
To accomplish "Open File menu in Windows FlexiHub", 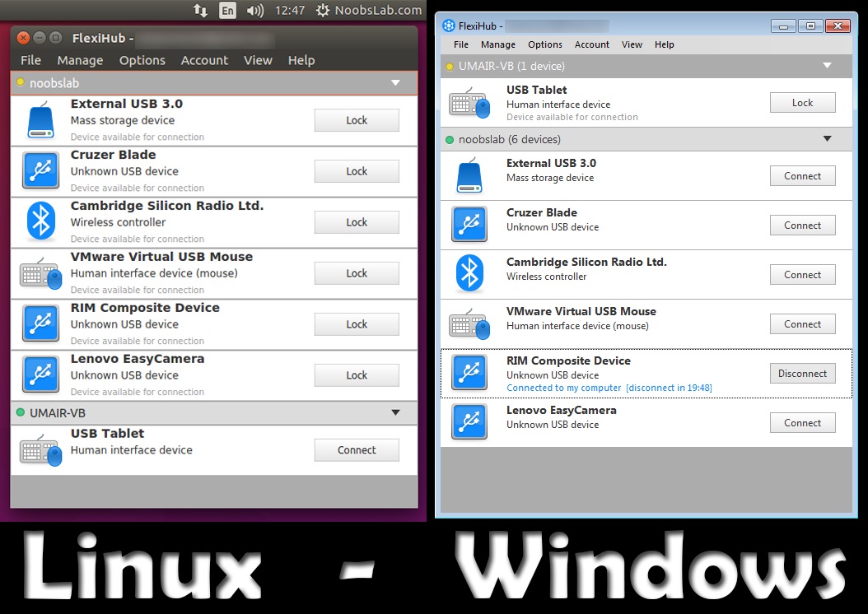I will pyautogui.click(x=460, y=44).
